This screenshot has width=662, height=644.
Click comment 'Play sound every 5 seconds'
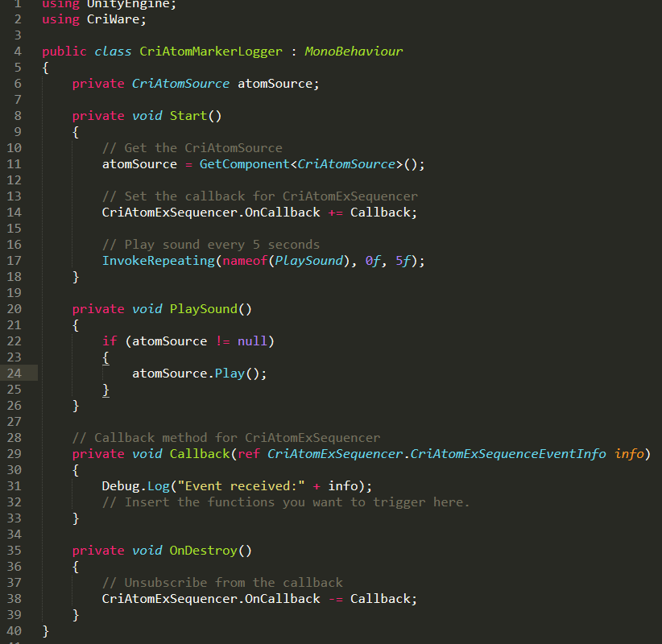[211, 245]
